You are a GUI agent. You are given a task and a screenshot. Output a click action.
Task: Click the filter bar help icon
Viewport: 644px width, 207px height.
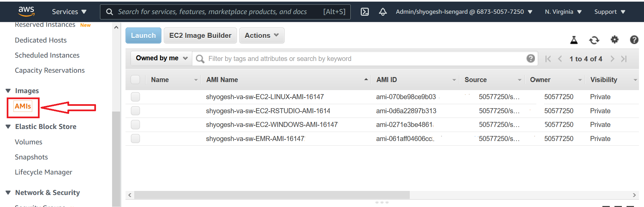[x=530, y=59]
